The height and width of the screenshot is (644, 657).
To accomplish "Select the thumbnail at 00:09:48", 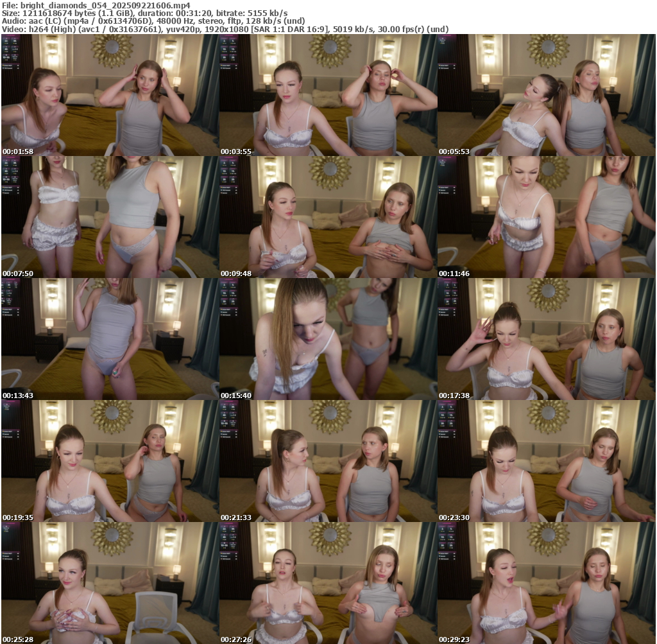I will tap(328, 217).
